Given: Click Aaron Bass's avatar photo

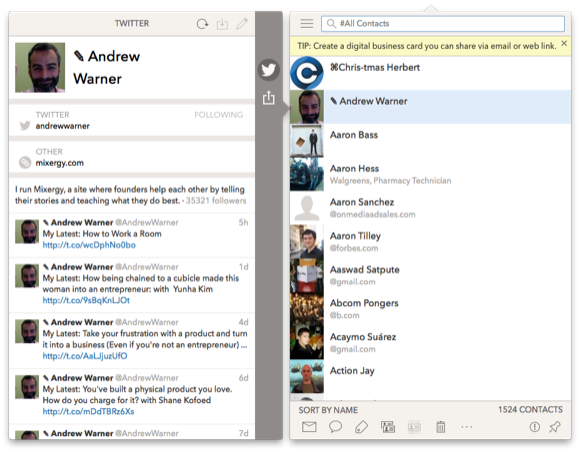Looking at the screenshot, I should pos(307,140).
